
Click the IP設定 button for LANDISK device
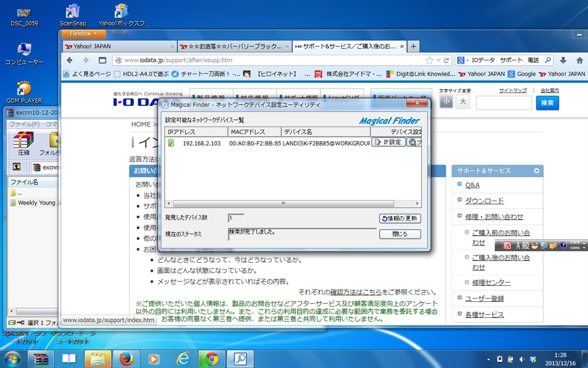pos(389,143)
